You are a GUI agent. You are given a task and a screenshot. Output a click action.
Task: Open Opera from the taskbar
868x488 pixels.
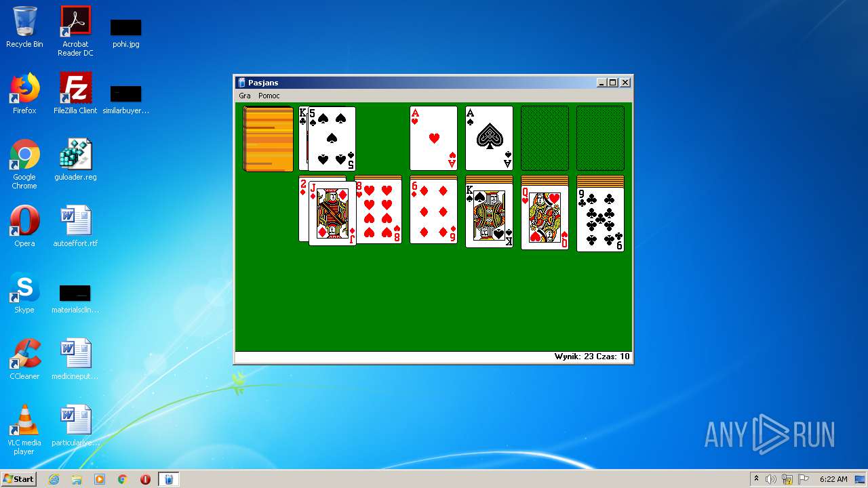pyautogui.click(x=145, y=479)
